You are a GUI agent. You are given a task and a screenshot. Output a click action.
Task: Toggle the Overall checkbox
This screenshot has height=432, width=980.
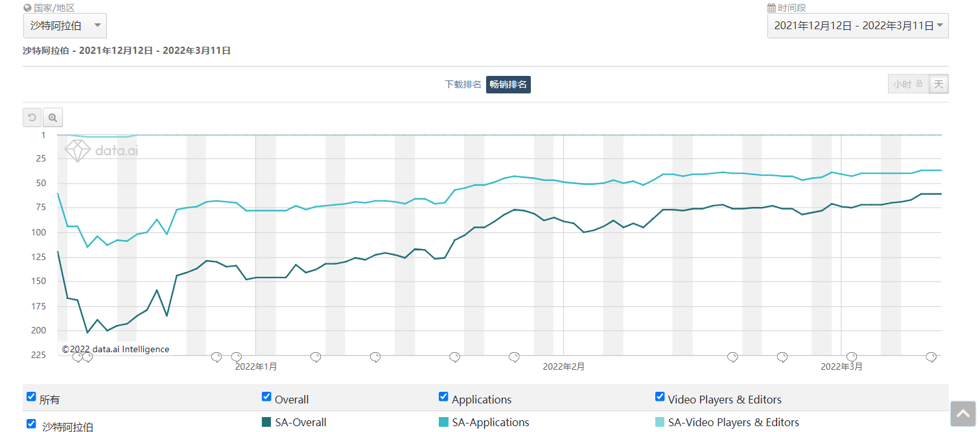click(x=266, y=396)
